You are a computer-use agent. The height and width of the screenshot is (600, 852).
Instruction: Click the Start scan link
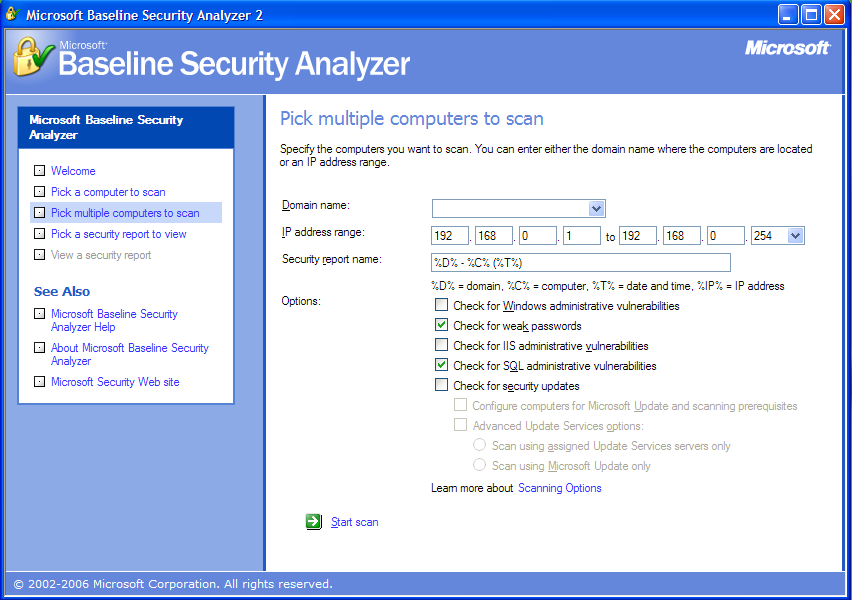coord(355,522)
